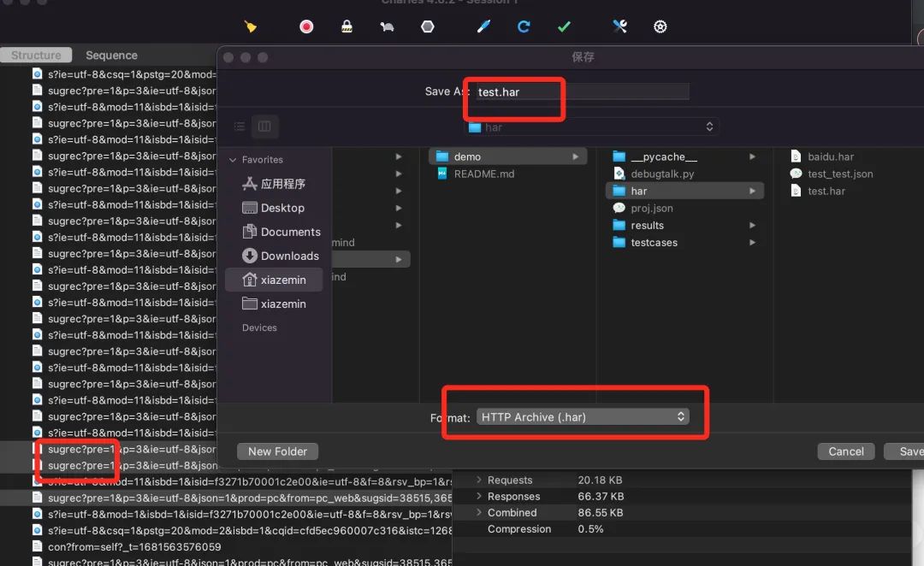
Task: Expand demo folder arrow
Action: click(575, 156)
